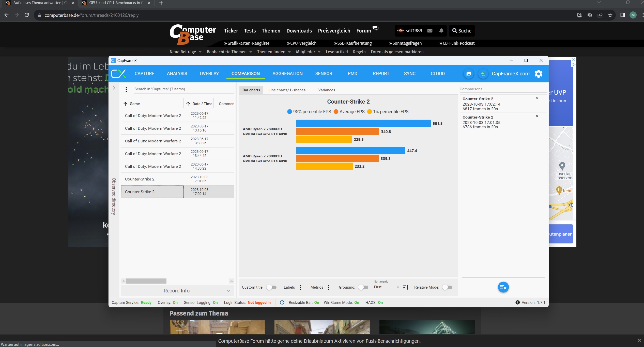Open CapFrameX settings gear

[x=538, y=74]
